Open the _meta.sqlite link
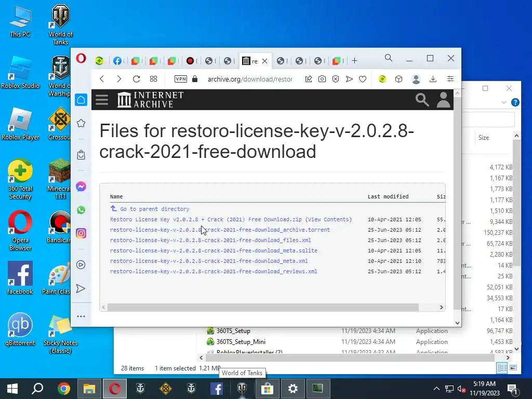 click(214, 251)
